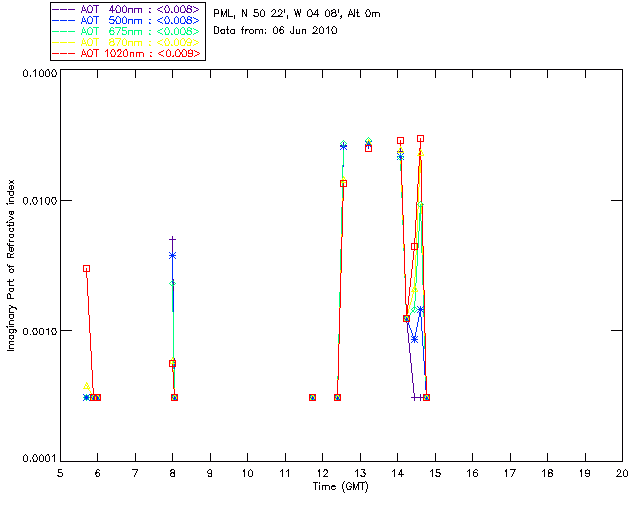Click x-axis tick label '6'
The image size is (640, 512).
[98, 473]
